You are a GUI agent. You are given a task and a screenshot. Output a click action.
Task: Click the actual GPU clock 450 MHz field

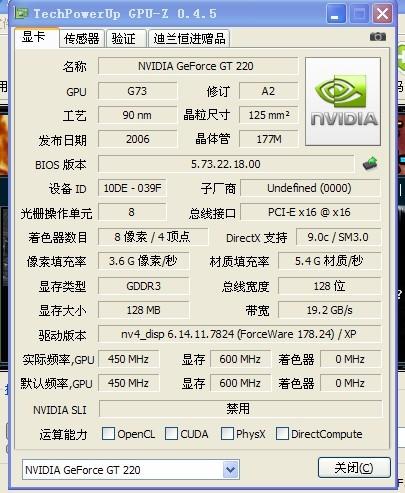click(128, 359)
